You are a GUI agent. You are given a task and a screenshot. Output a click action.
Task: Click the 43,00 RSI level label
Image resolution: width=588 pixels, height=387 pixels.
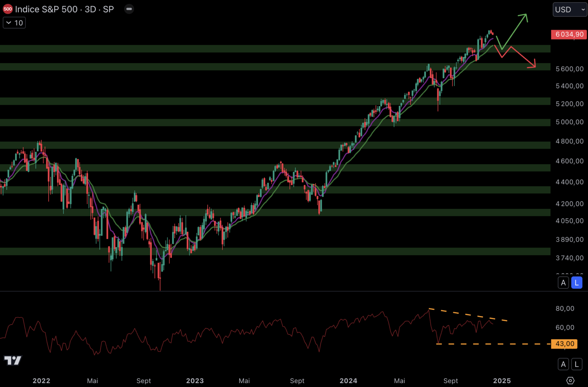tap(564, 344)
